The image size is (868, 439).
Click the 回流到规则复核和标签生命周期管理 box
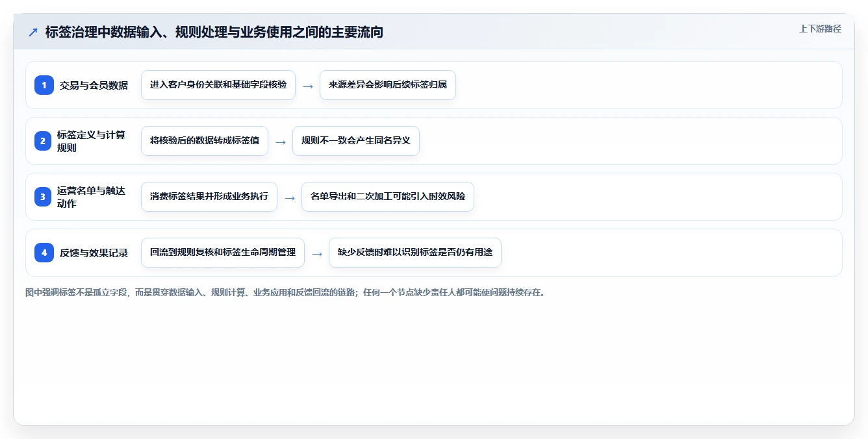[x=223, y=253]
